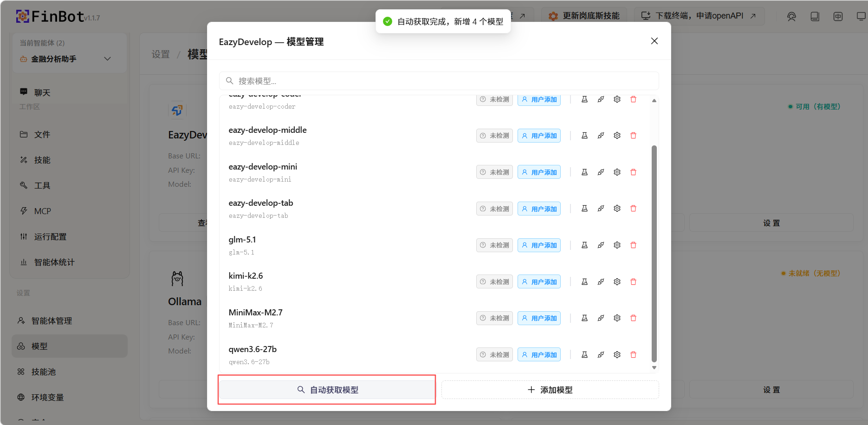868x425 pixels.
Task: Delete the eazy-develop-coder model
Action: 633,99
